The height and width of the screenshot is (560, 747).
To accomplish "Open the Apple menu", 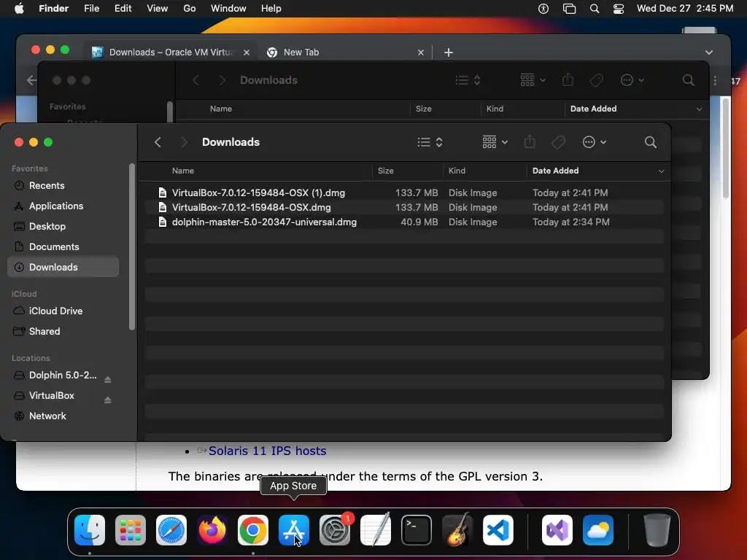I will (19, 9).
